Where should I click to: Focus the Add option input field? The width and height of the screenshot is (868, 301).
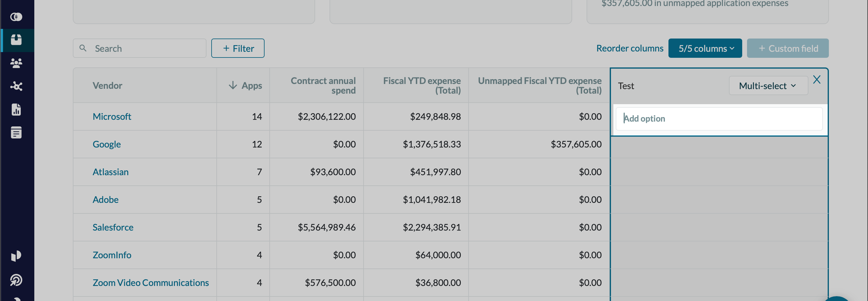(x=719, y=119)
